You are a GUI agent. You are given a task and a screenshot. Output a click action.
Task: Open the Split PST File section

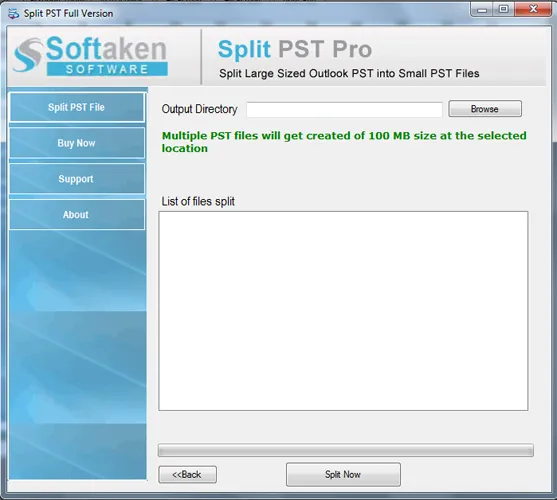[77, 107]
